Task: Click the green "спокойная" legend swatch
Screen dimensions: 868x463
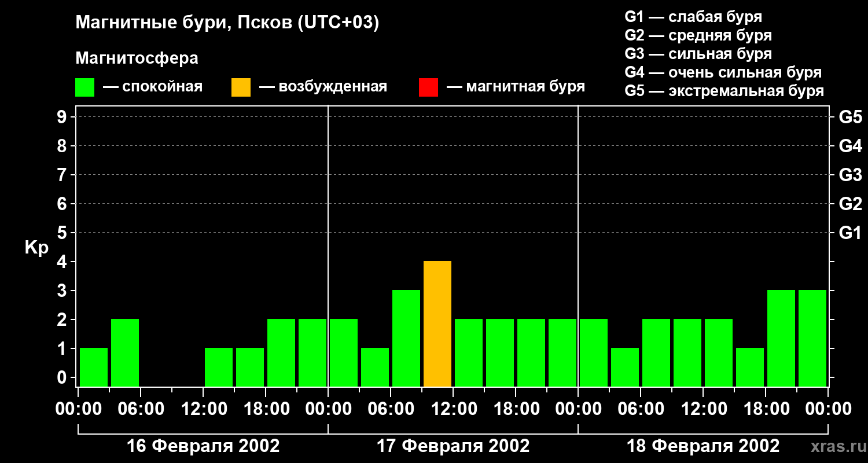Action: [84, 87]
